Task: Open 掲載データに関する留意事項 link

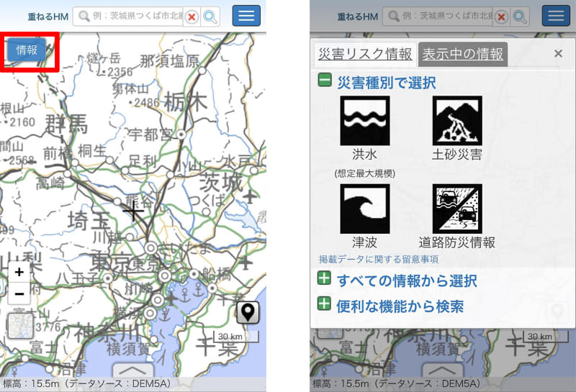Action: 379,259
